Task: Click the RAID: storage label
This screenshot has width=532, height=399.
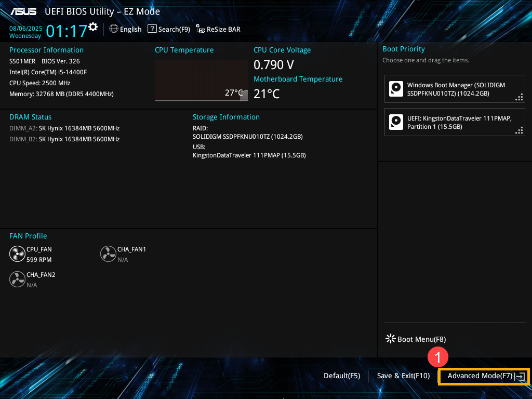Action: coord(200,128)
